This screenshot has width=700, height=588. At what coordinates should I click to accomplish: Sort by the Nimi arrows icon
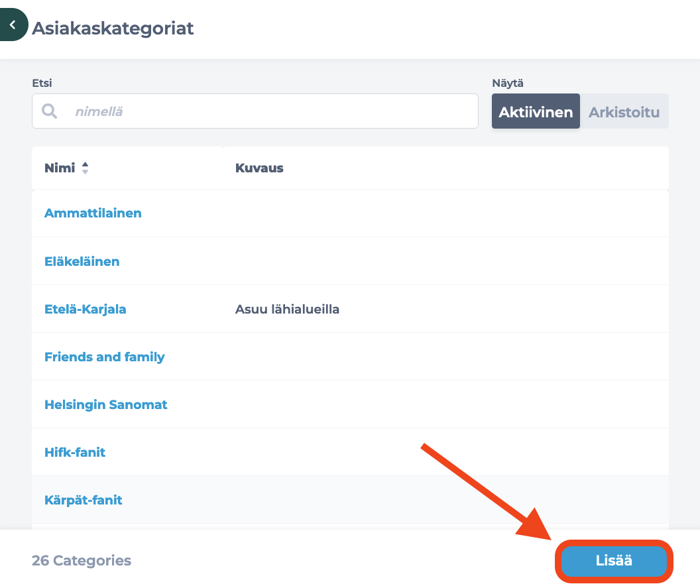tap(85, 168)
